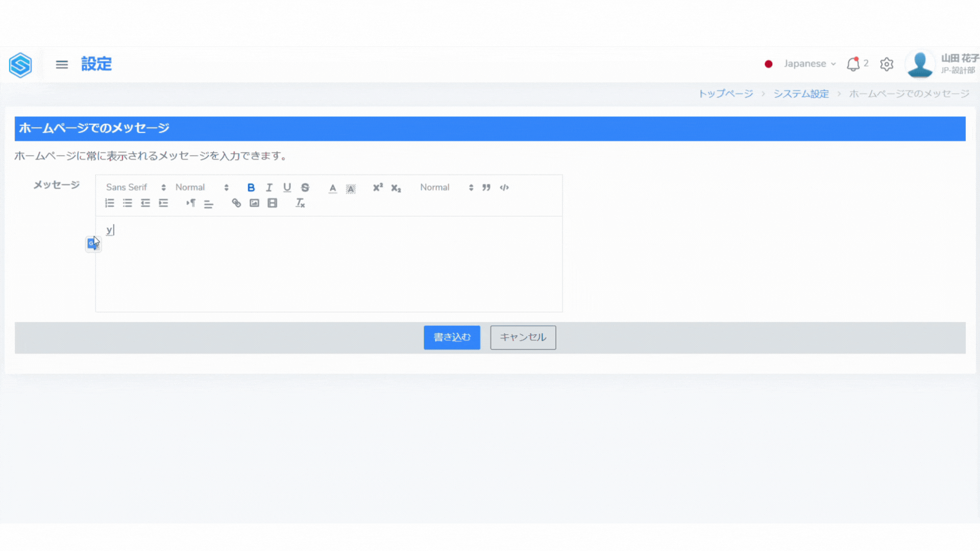This screenshot has height=551, width=980.
Task: Open the text color picker
Action: pyautogui.click(x=333, y=188)
